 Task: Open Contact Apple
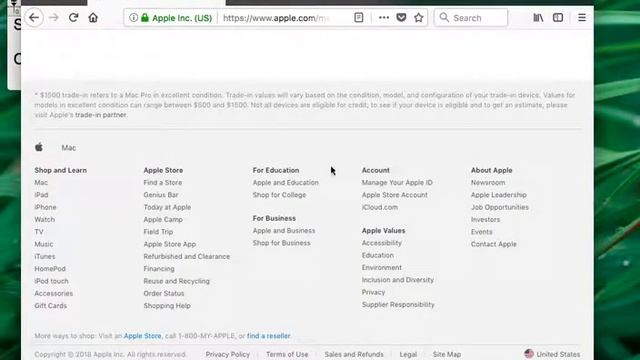tap(493, 244)
